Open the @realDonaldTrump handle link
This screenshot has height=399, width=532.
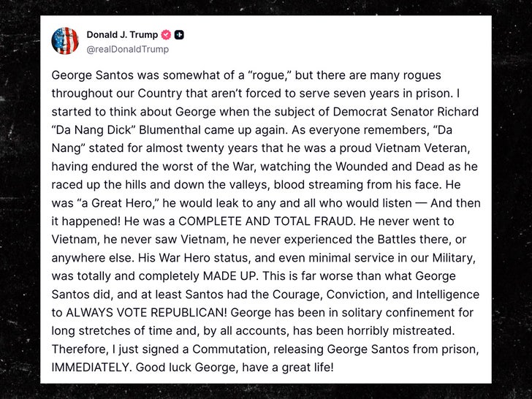127,50
